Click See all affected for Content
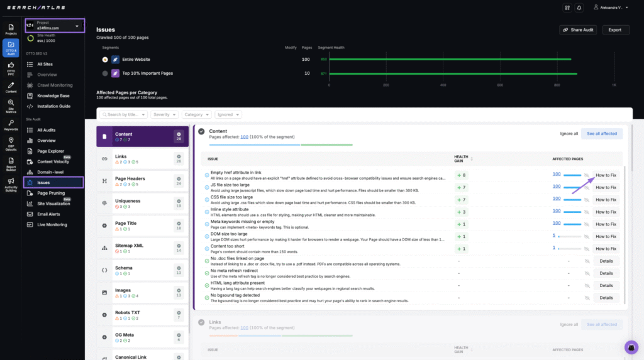 click(x=601, y=134)
